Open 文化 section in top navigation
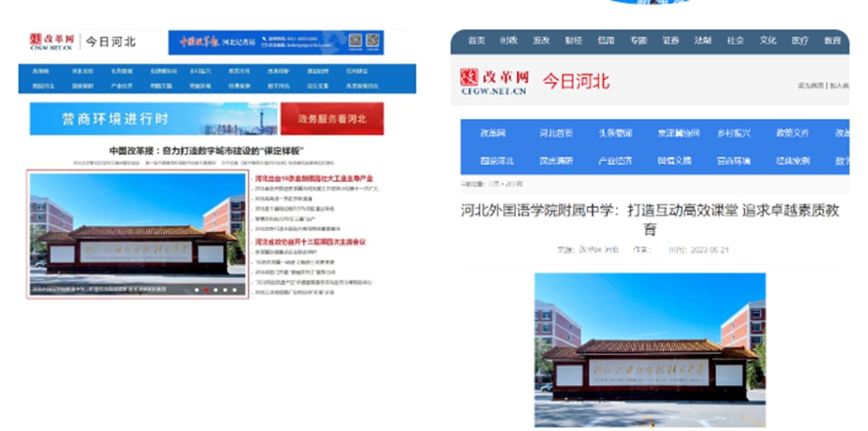This screenshot has height=431, width=868. click(x=768, y=41)
